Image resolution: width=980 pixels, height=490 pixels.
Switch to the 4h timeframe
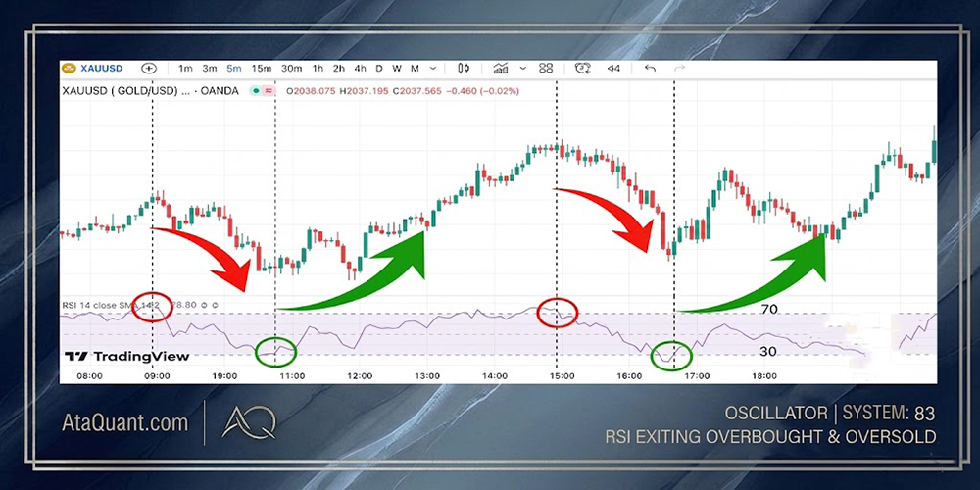[360, 69]
